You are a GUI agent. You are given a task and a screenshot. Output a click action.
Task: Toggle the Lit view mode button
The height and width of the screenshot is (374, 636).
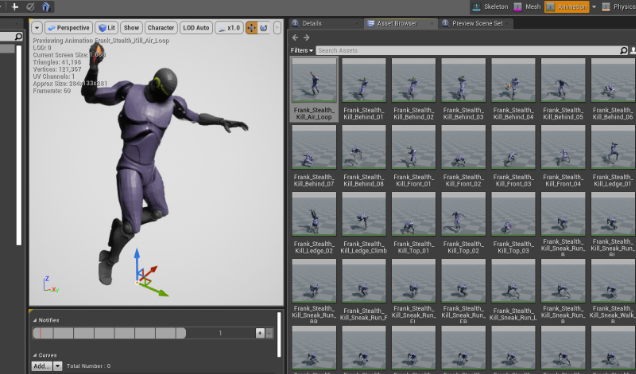pos(107,28)
